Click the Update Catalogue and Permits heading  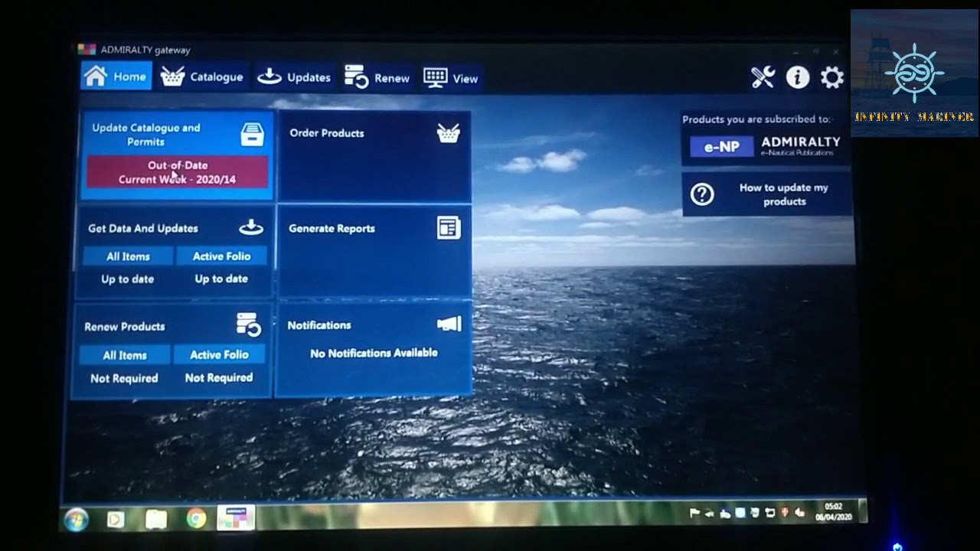click(x=146, y=135)
